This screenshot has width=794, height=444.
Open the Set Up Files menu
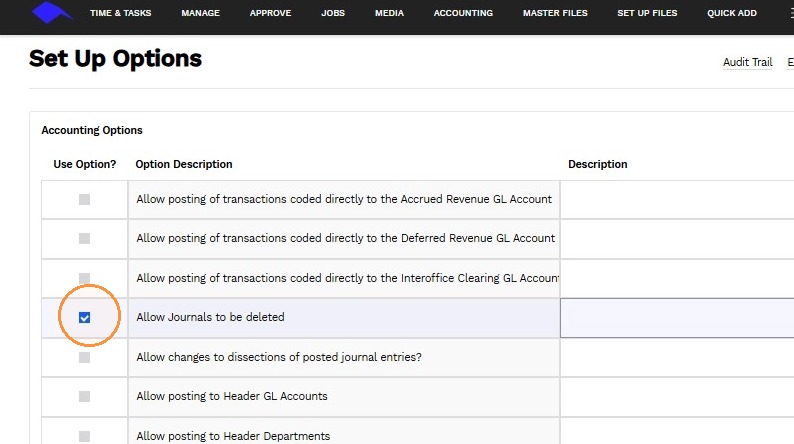[x=647, y=13]
